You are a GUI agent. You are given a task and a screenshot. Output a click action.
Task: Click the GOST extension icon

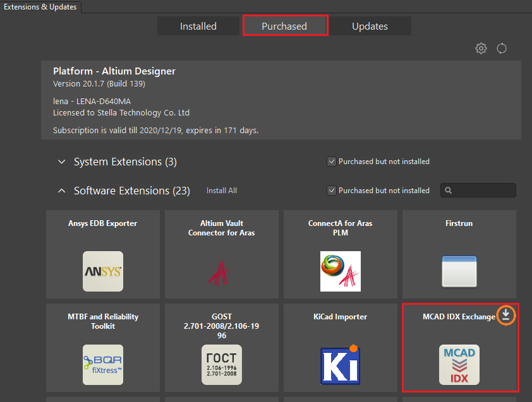(x=222, y=365)
